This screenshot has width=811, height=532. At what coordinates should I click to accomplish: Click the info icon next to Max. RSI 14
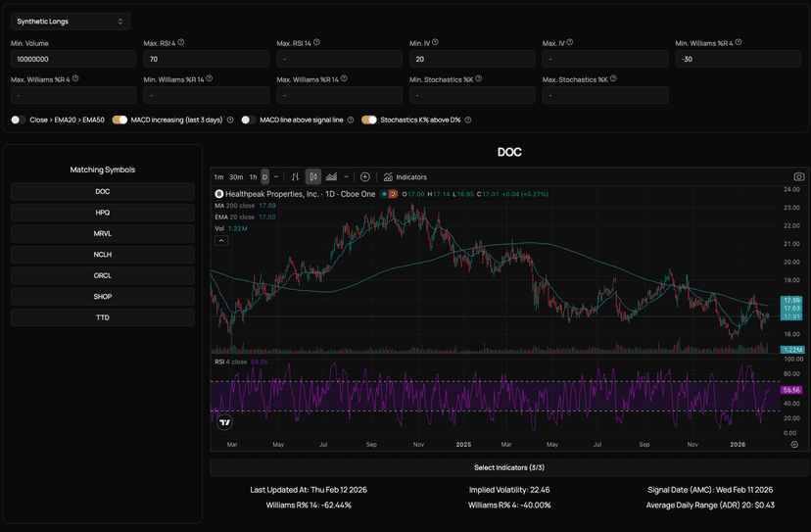coord(316,42)
